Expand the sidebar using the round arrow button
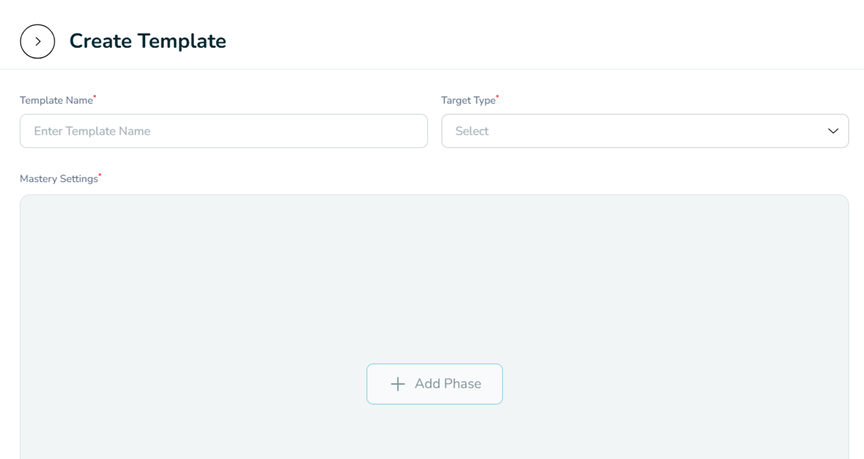This screenshot has width=864, height=459. pos(38,42)
